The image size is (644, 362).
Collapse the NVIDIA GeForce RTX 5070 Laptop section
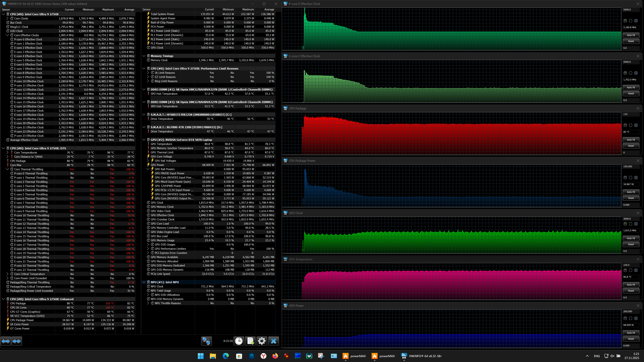coord(144,140)
